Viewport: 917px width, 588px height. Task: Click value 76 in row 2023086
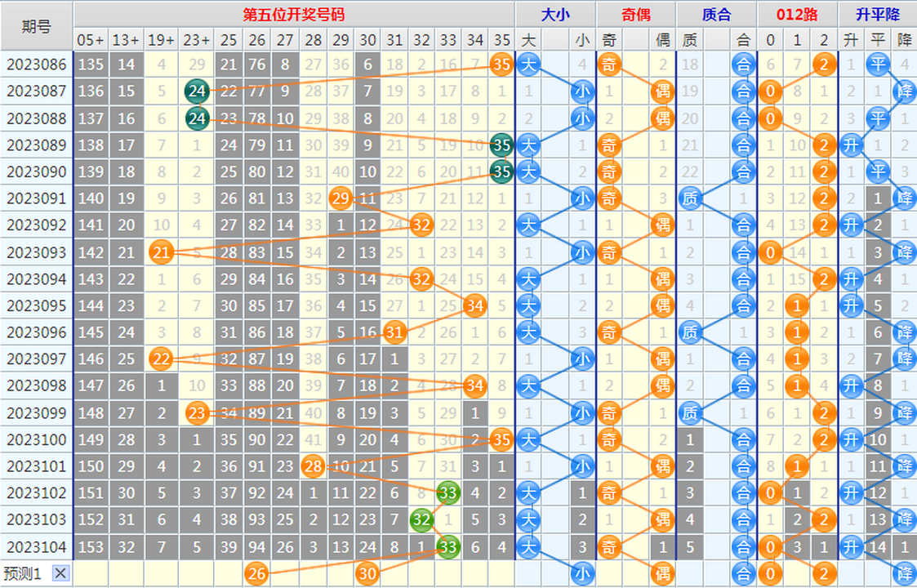pos(256,65)
